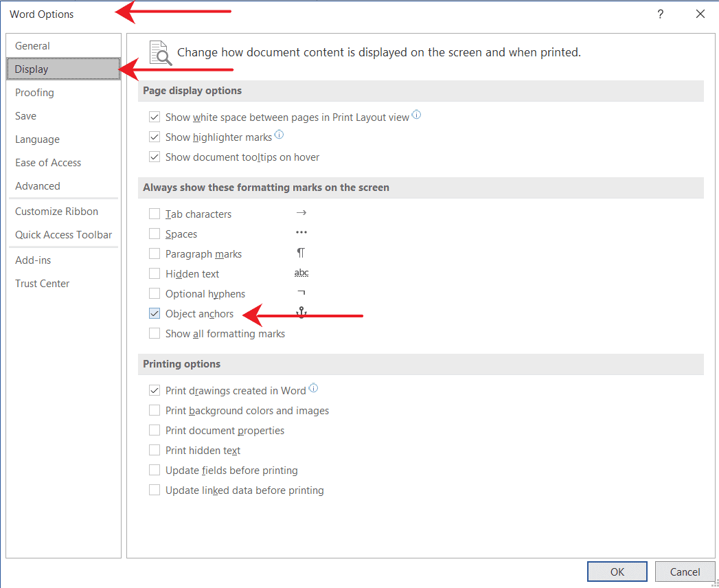Enable Spaces formatting mark checkbox
The image size is (719, 588).
[155, 234]
